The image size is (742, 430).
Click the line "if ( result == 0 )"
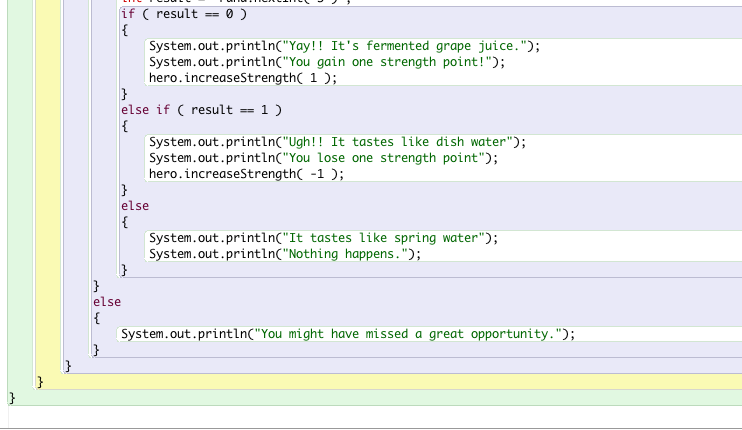184,14
